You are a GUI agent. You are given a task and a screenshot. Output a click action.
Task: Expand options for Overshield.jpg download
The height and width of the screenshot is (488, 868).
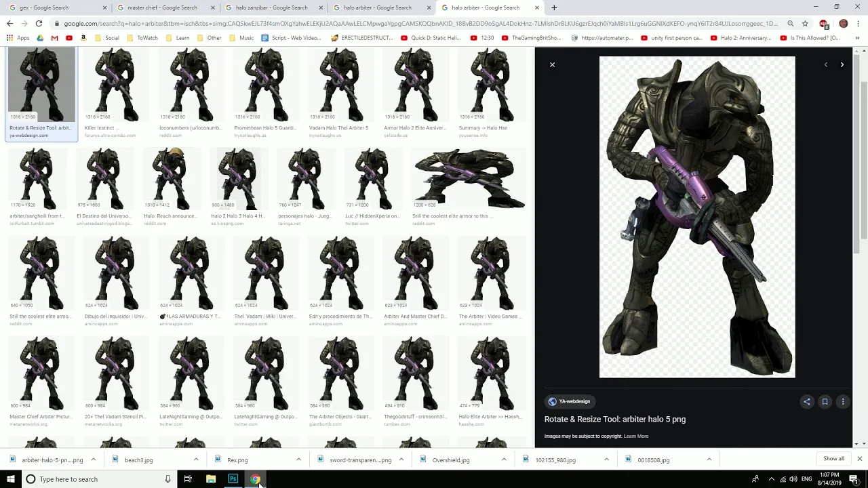click(504, 460)
